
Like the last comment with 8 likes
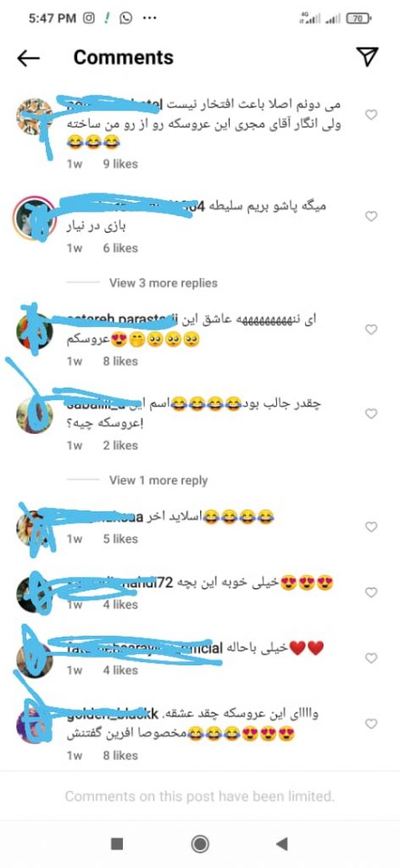click(x=371, y=724)
